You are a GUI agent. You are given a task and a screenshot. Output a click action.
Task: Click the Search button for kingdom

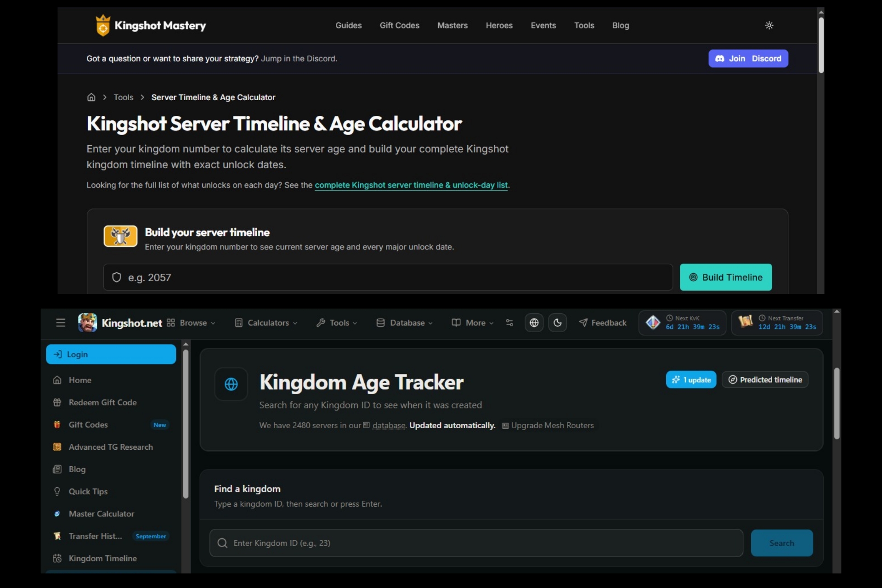[x=781, y=543]
